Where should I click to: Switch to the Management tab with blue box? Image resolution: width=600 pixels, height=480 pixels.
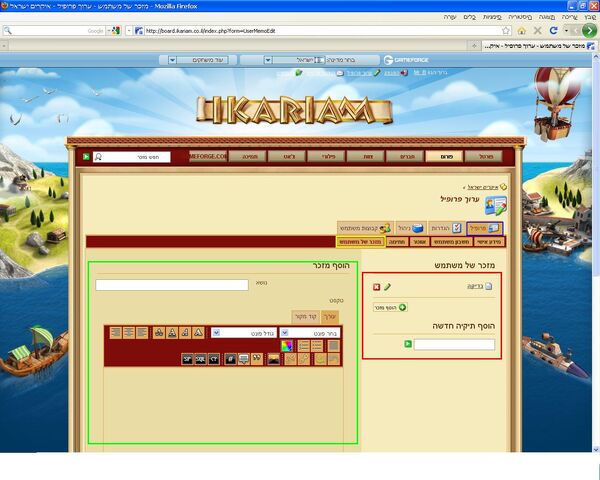point(411,229)
